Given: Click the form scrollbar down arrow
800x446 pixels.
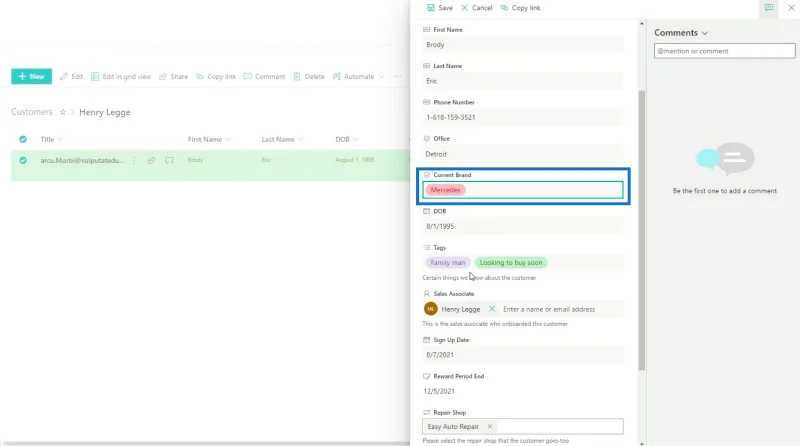Looking at the screenshot, I should click(x=642, y=443).
